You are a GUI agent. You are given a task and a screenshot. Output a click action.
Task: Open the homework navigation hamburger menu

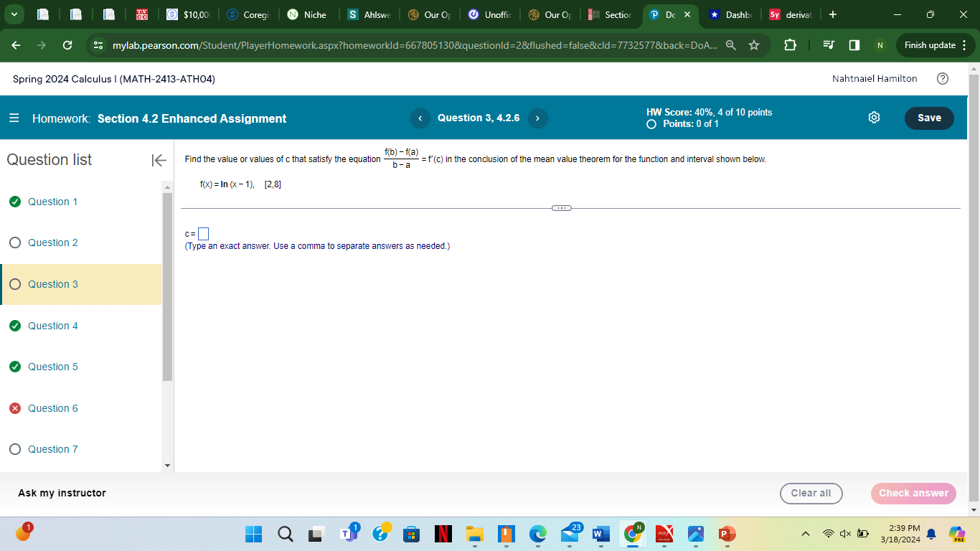14,119
